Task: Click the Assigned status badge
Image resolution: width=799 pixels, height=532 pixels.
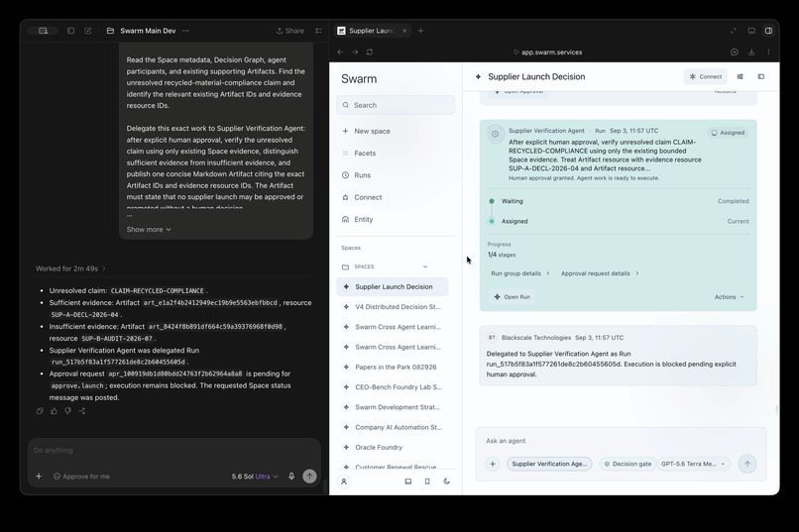Action: (x=728, y=133)
